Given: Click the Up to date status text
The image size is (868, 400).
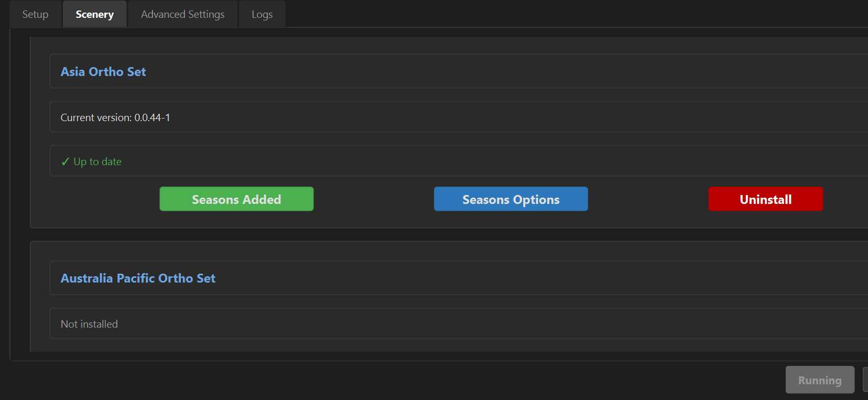Looking at the screenshot, I should 97,161.
